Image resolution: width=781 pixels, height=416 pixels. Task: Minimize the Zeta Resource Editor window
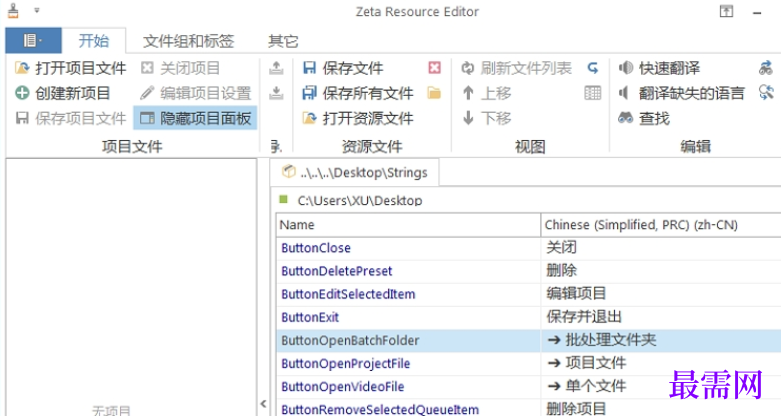pos(757,12)
